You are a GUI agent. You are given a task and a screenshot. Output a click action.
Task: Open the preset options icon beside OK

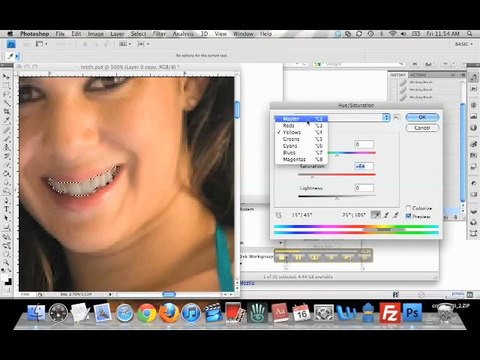[x=397, y=117]
